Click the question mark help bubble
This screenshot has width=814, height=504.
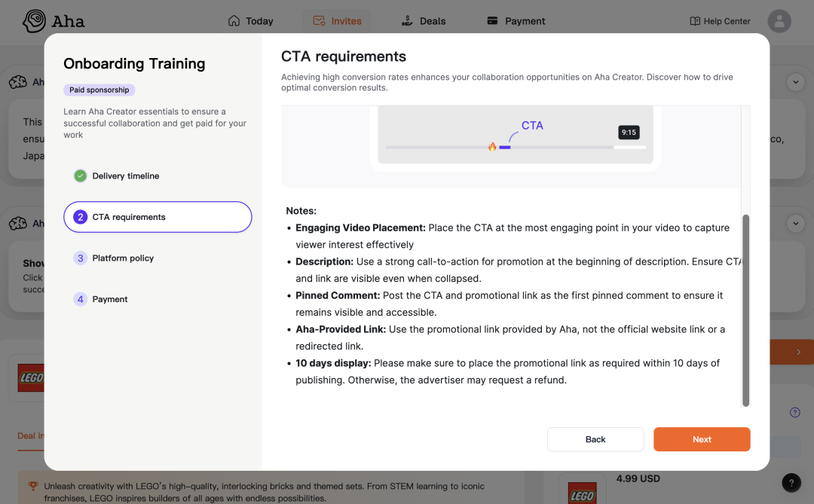coord(791,482)
